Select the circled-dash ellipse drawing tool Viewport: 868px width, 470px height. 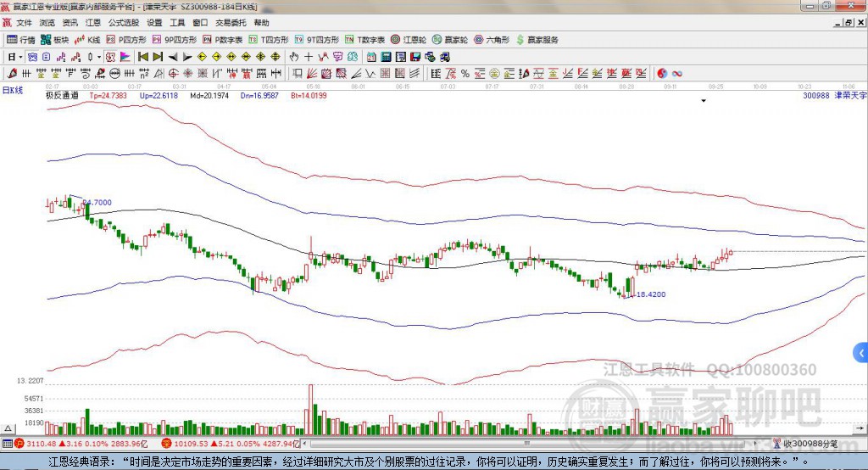(115, 73)
